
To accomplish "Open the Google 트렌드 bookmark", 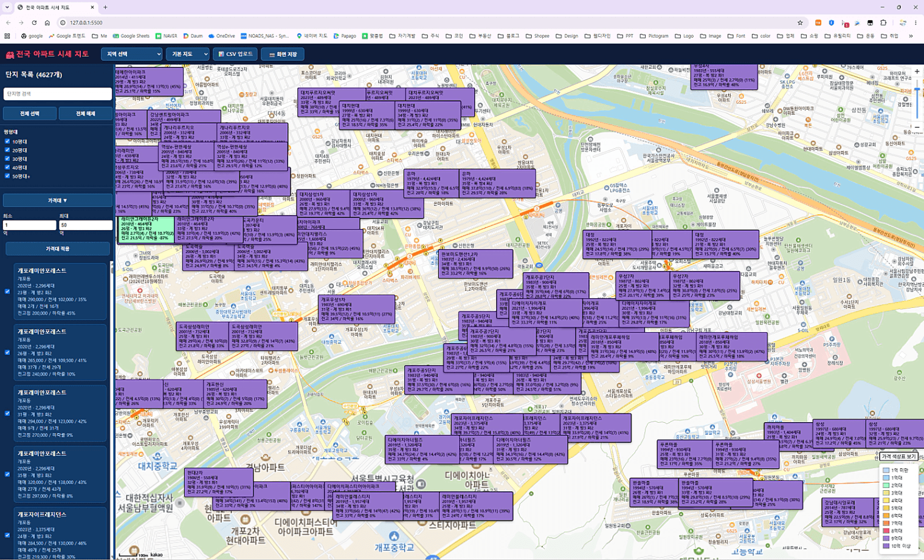I will (67, 36).
